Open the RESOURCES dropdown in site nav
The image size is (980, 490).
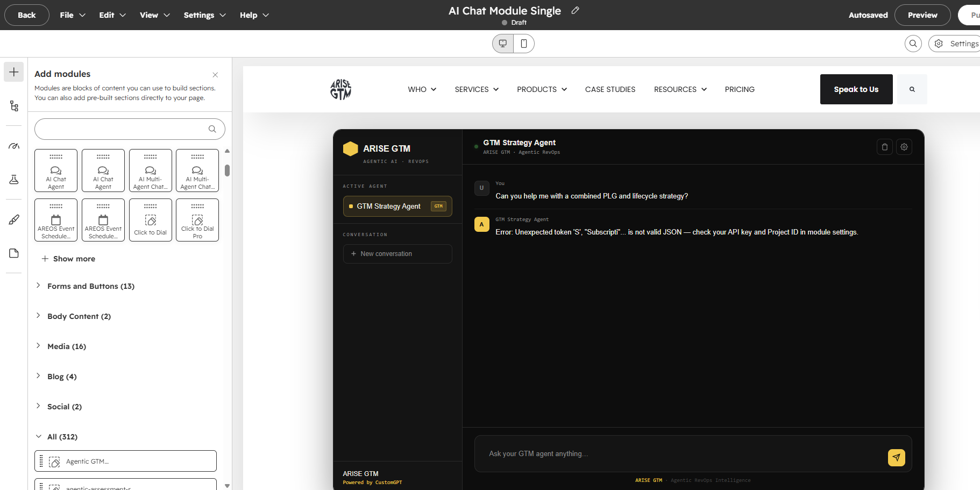click(x=680, y=89)
